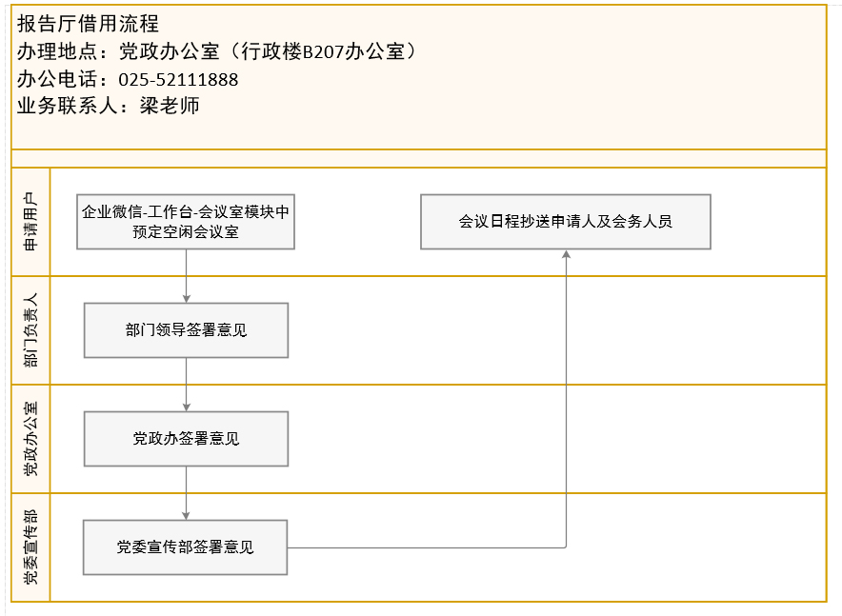Viewport: 842px width, 616px height.
Task: Click the horizontal connector leaving 党委宣传部签署意见
Action: [x=427, y=547]
